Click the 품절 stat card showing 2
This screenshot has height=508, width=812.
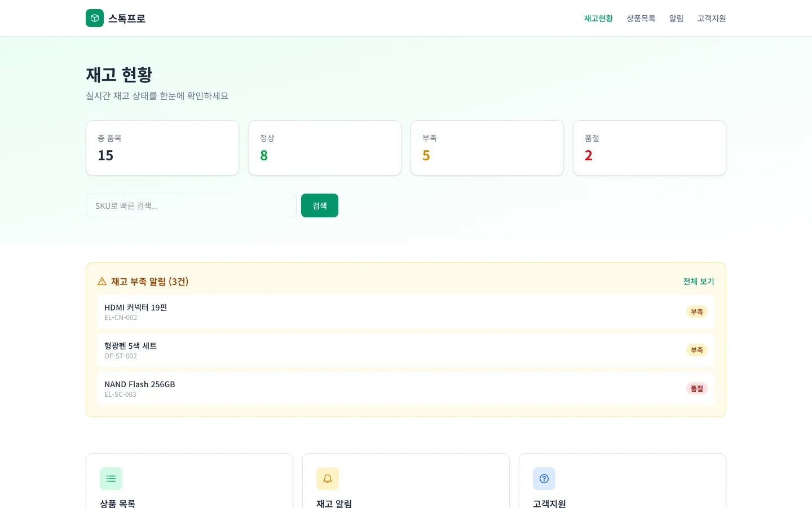coord(650,148)
